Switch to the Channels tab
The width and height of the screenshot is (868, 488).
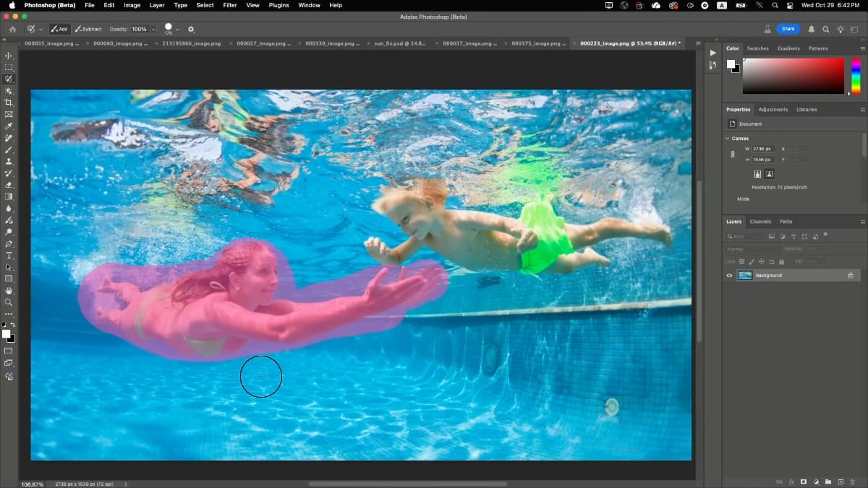click(x=760, y=221)
